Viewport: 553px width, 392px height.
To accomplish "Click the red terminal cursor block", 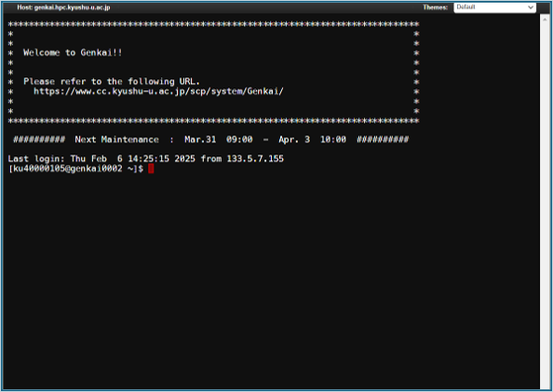I will click(x=151, y=169).
